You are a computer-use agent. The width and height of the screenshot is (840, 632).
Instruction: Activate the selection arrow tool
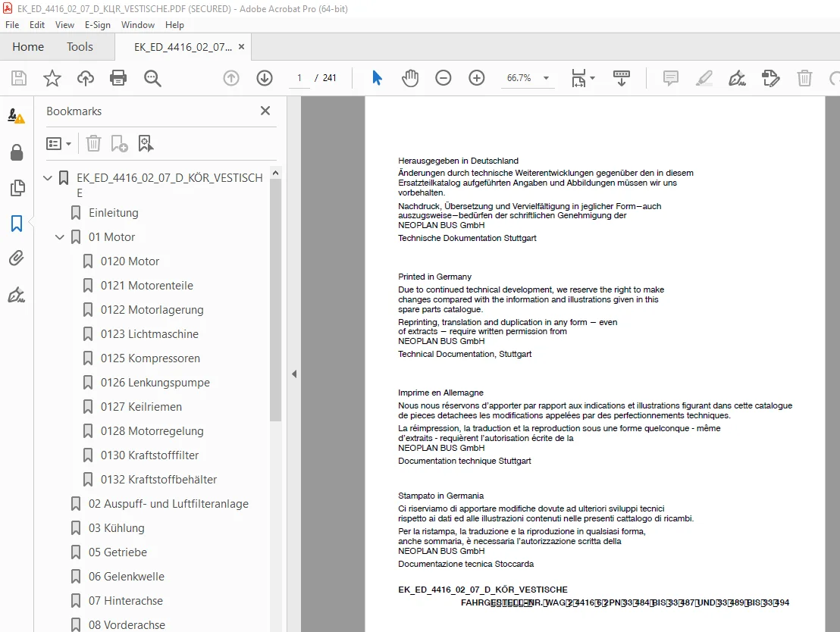click(377, 78)
